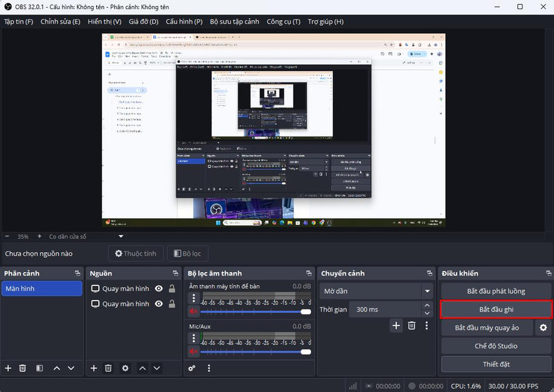Delete the transition with the trash icon

coord(411,326)
